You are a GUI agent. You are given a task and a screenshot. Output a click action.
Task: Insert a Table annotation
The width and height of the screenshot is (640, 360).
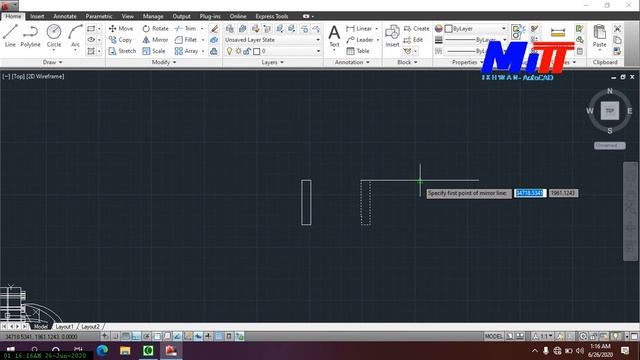click(x=358, y=51)
